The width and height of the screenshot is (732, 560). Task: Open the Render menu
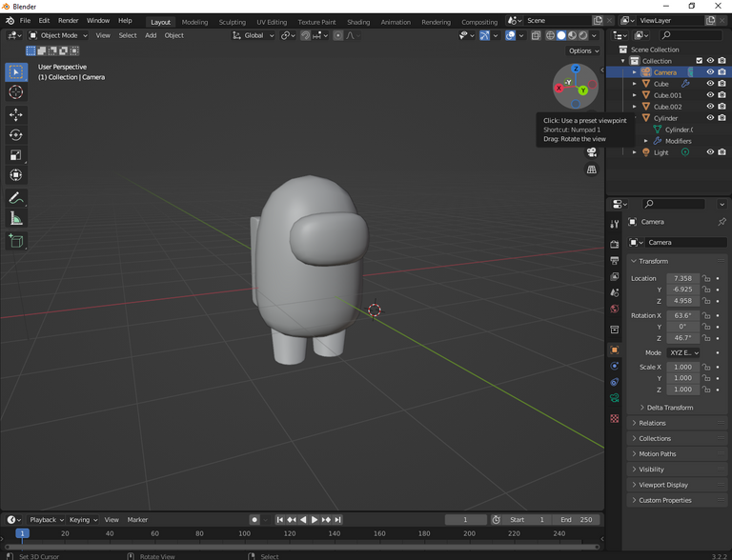point(69,21)
